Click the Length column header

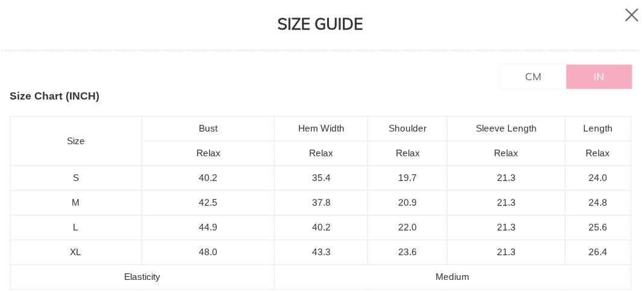point(598,129)
